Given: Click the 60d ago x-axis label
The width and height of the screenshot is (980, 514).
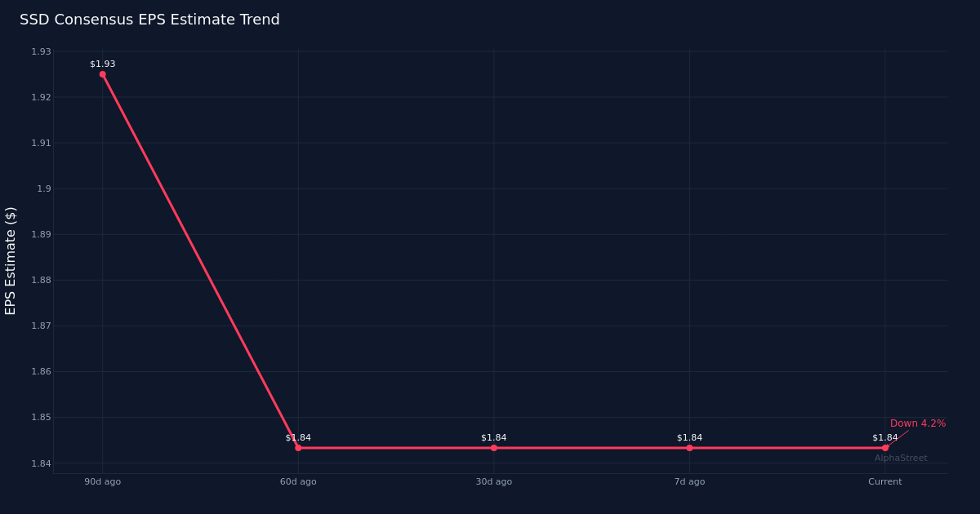Looking at the screenshot, I should (298, 482).
